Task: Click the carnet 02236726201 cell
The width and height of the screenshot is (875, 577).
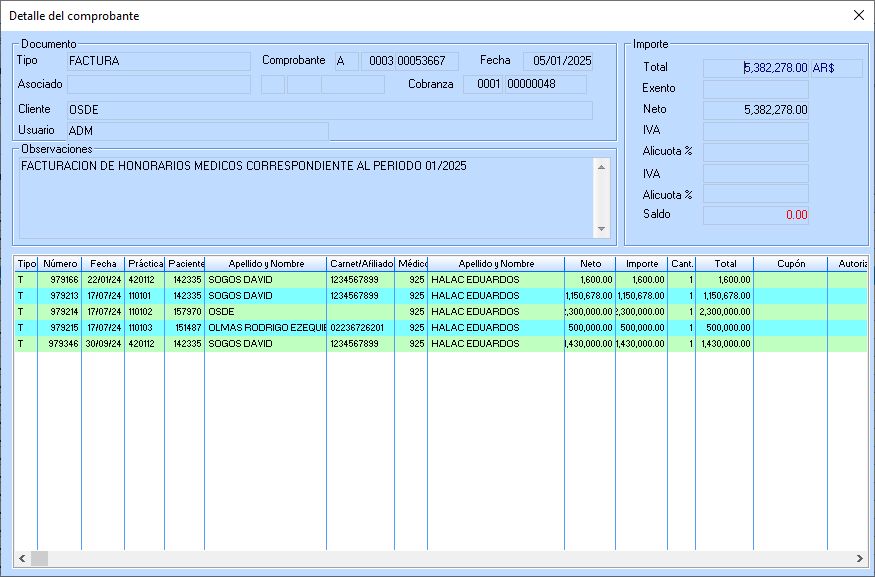Action: pyautogui.click(x=361, y=328)
